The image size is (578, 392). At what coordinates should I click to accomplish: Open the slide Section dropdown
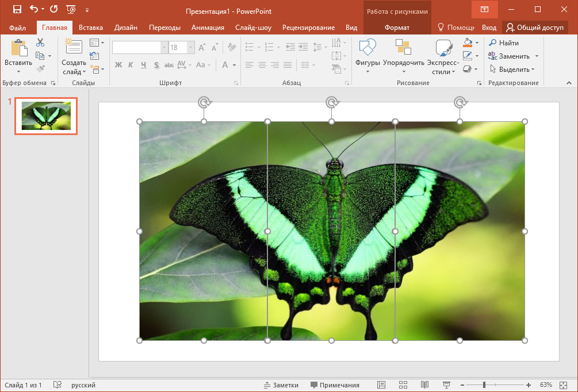point(97,69)
